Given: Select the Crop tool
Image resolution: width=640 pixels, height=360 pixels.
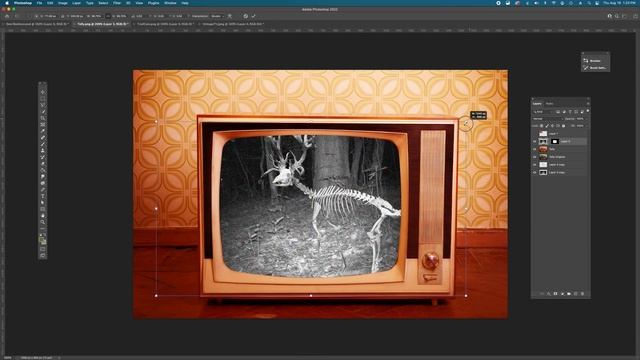Looking at the screenshot, I should 43,118.
